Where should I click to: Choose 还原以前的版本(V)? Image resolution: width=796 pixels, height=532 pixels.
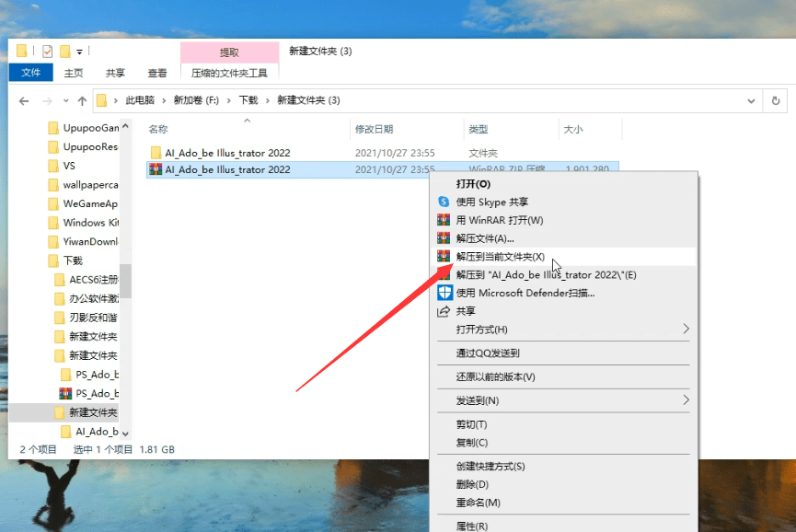coord(563,376)
